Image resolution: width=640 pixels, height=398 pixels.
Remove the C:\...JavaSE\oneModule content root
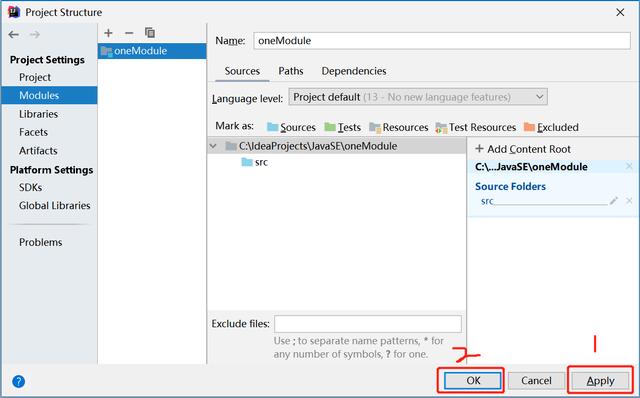pyautogui.click(x=629, y=166)
